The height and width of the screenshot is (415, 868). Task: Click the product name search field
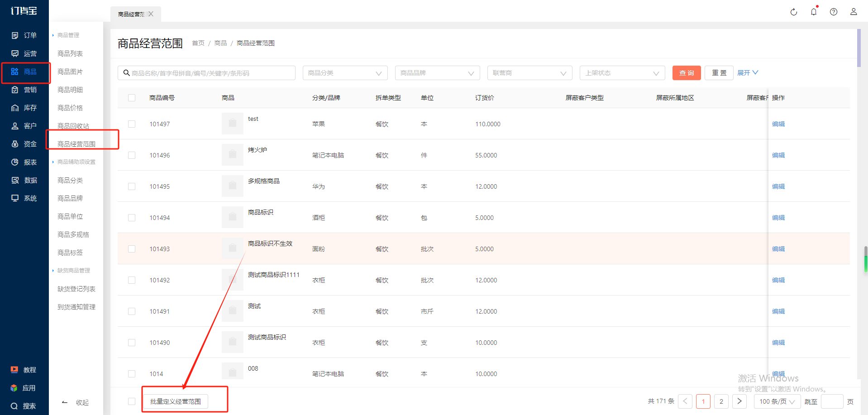click(208, 73)
